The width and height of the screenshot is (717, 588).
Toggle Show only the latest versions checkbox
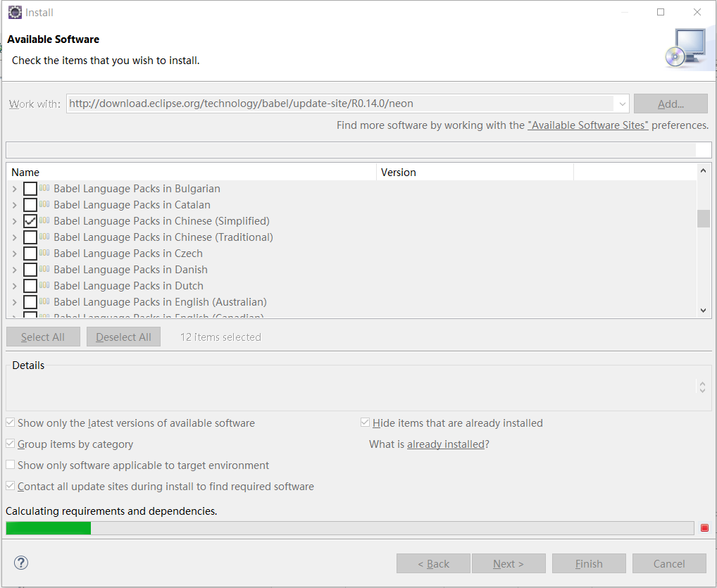pos(11,423)
